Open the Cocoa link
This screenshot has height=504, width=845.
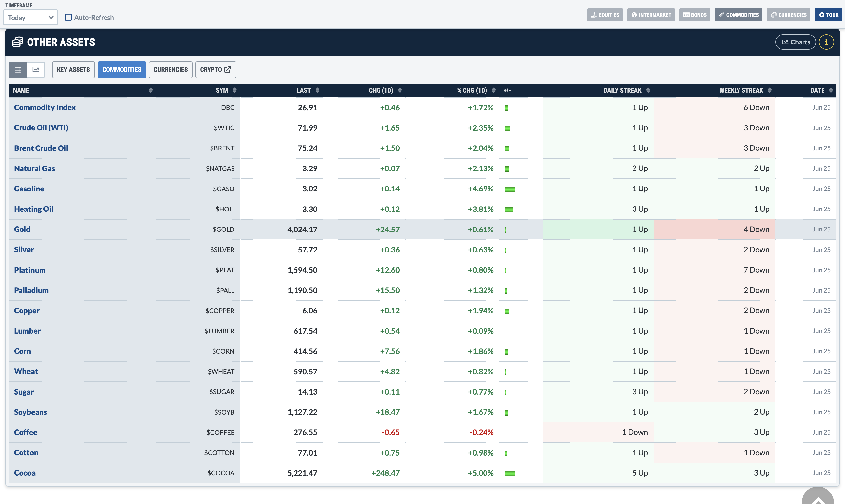[25, 473]
